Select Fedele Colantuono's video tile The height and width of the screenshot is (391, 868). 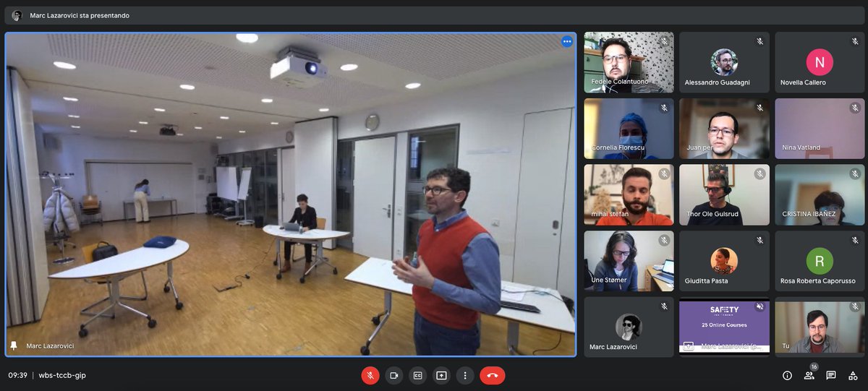click(629, 62)
